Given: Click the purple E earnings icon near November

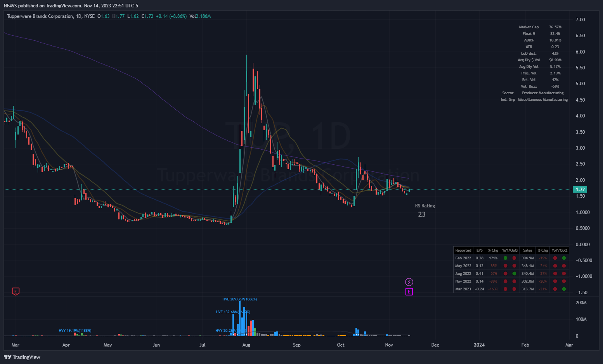Looking at the screenshot, I should 409,292.
